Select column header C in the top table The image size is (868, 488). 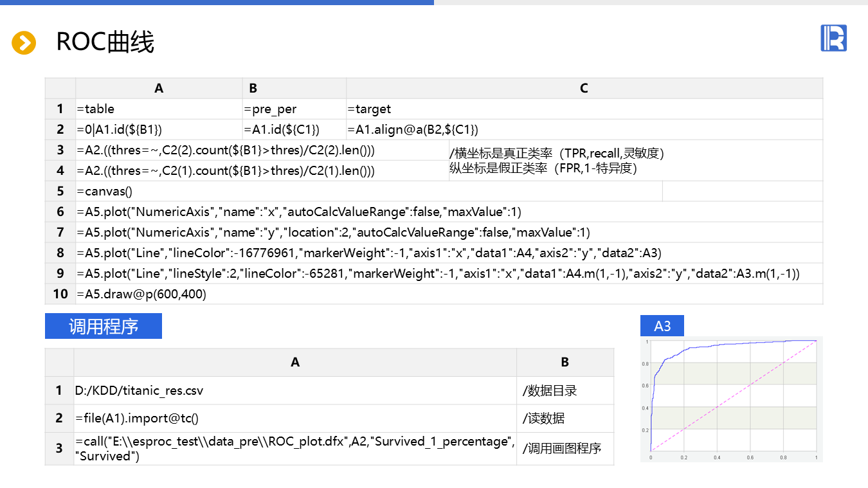click(x=584, y=89)
